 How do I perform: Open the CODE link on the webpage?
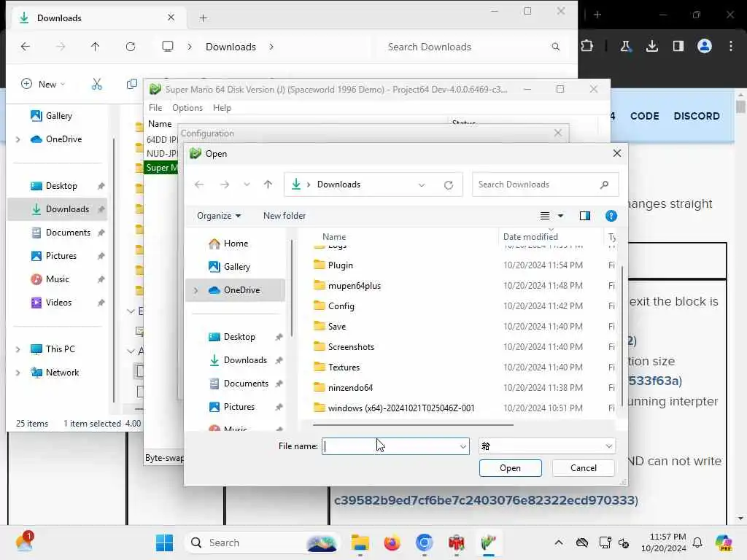[645, 116]
